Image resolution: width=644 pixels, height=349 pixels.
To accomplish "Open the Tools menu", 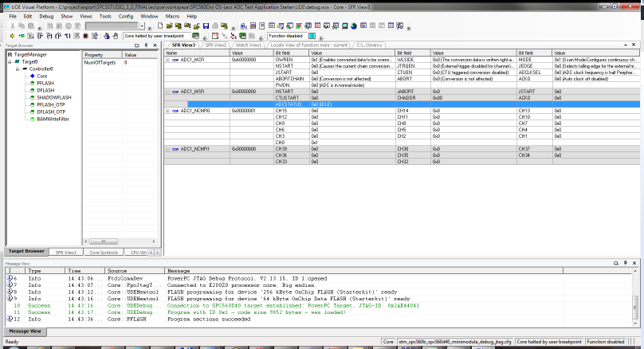I will pos(105,17).
